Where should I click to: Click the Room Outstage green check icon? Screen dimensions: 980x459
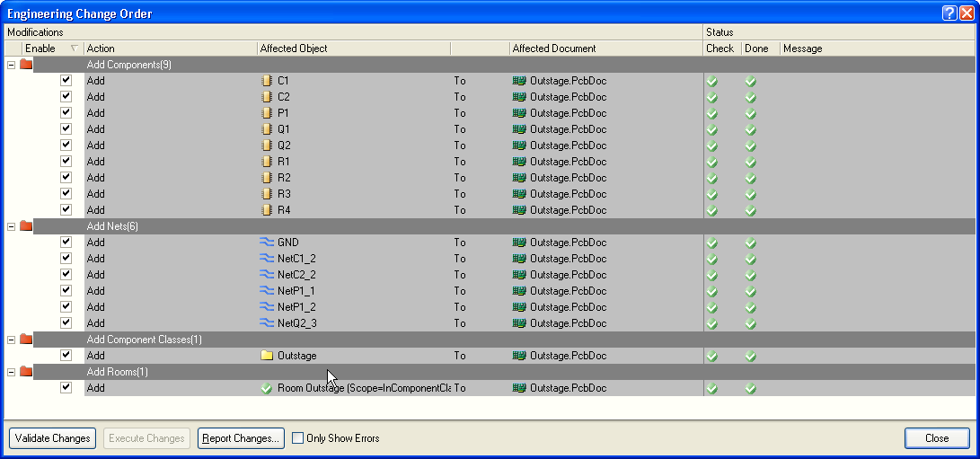[266, 388]
